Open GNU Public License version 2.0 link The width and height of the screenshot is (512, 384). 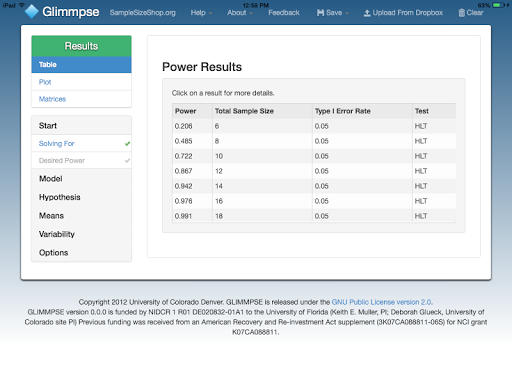[x=382, y=302]
